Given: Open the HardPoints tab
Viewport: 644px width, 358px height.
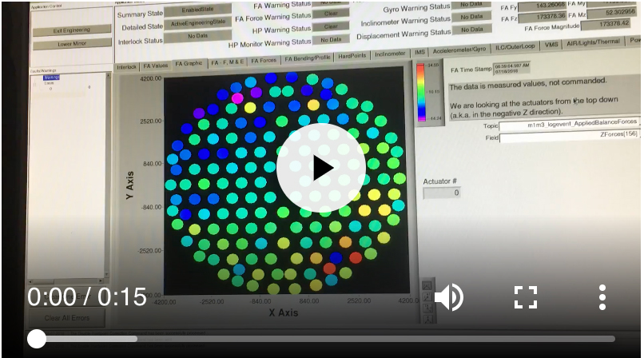Looking at the screenshot, I should point(352,57).
